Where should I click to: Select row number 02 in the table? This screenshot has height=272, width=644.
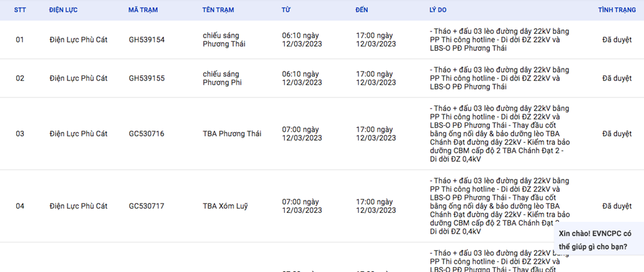[x=20, y=79]
